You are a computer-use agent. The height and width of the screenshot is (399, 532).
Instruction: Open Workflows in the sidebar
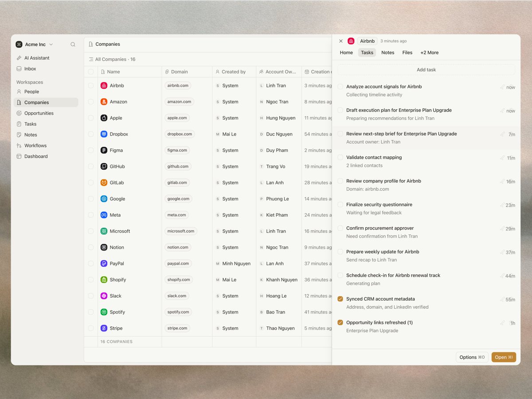[x=46, y=145]
